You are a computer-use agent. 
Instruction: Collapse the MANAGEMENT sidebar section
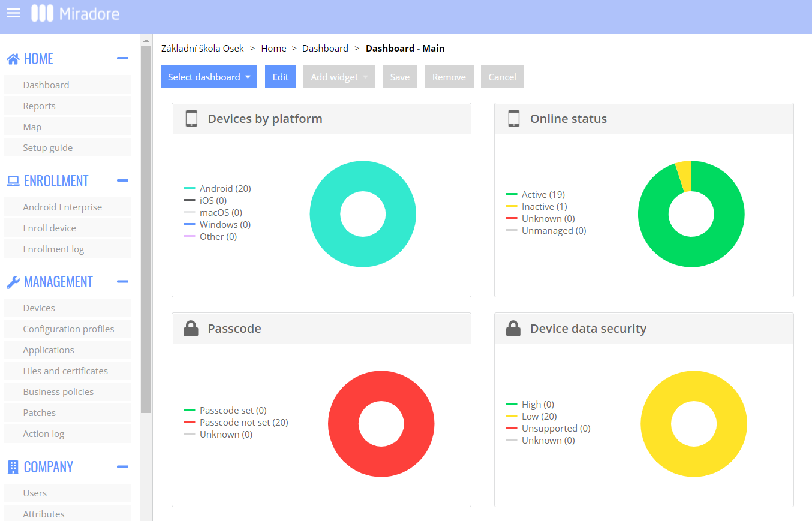click(x=122, y=282)
